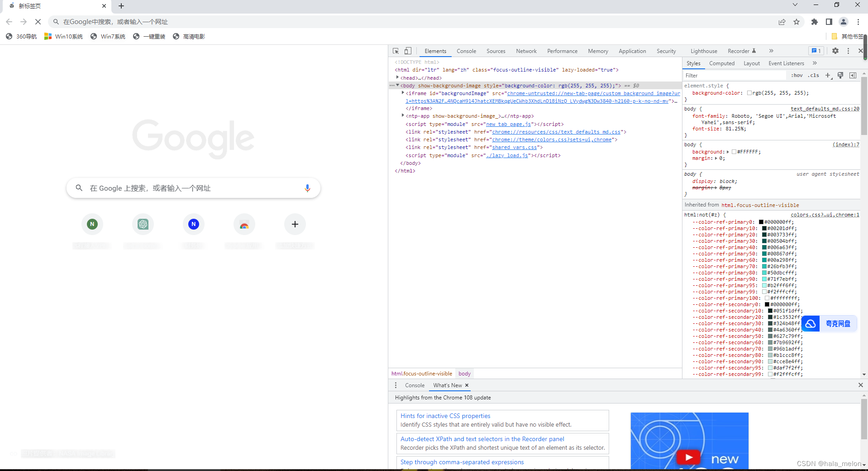Show more DevTools panel tabs chevron
This screenshot has height=471, width=868.
click(771, 51)
